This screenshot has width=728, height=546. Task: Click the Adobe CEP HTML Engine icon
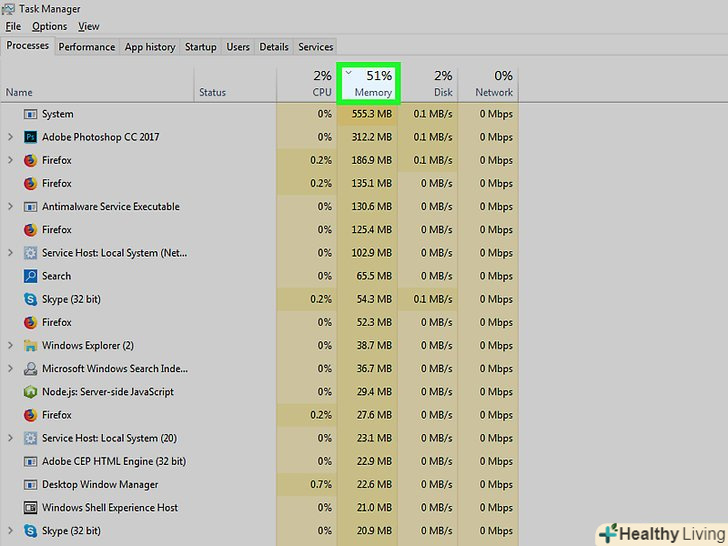tap(30, 462)
